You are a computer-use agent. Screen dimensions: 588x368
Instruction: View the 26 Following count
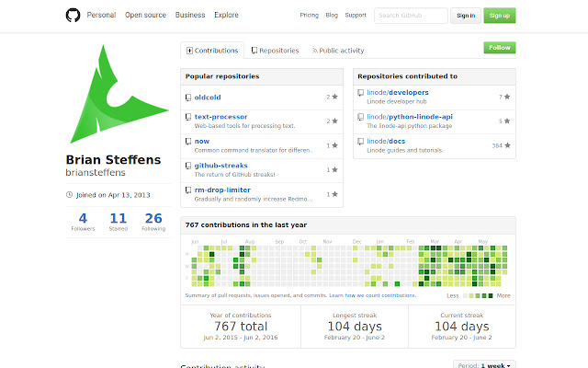point(153,222)
